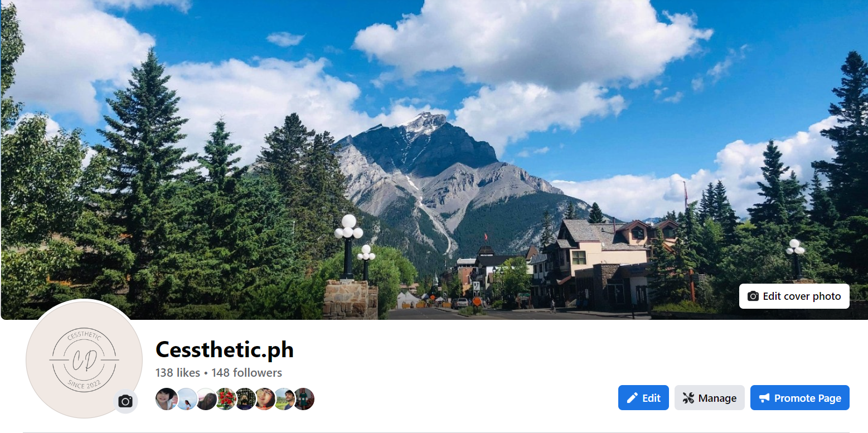Click the Cessthetic.ph page name heading

pos(225,349)
